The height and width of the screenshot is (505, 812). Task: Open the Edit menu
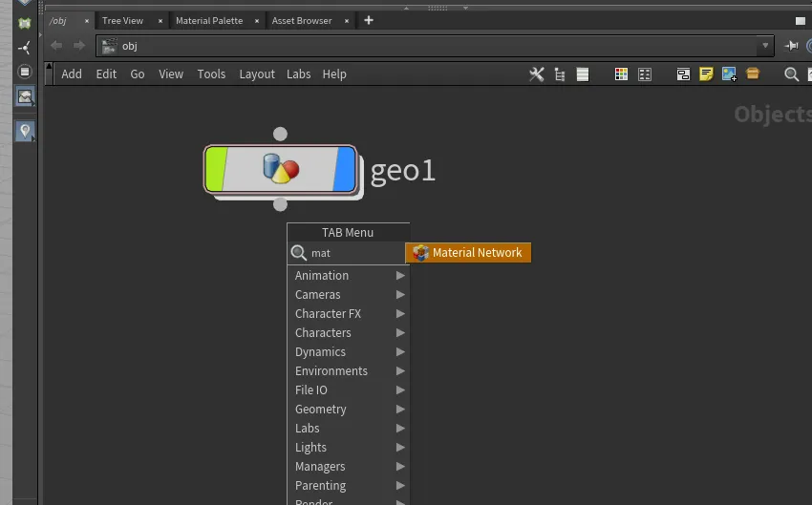(x=106, y=74)
